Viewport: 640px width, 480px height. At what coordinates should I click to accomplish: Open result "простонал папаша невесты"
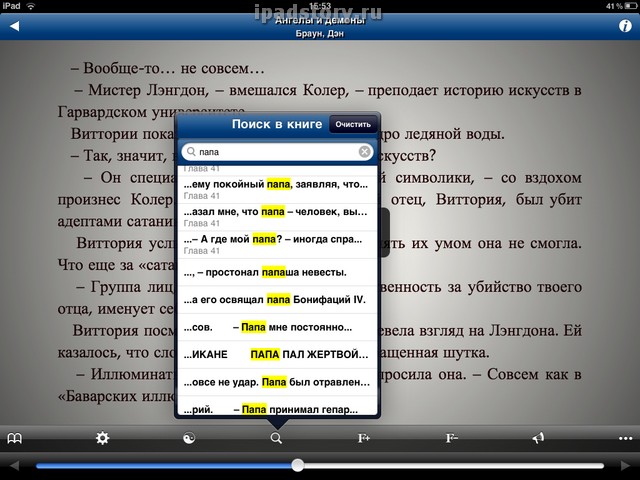[278, 272]
